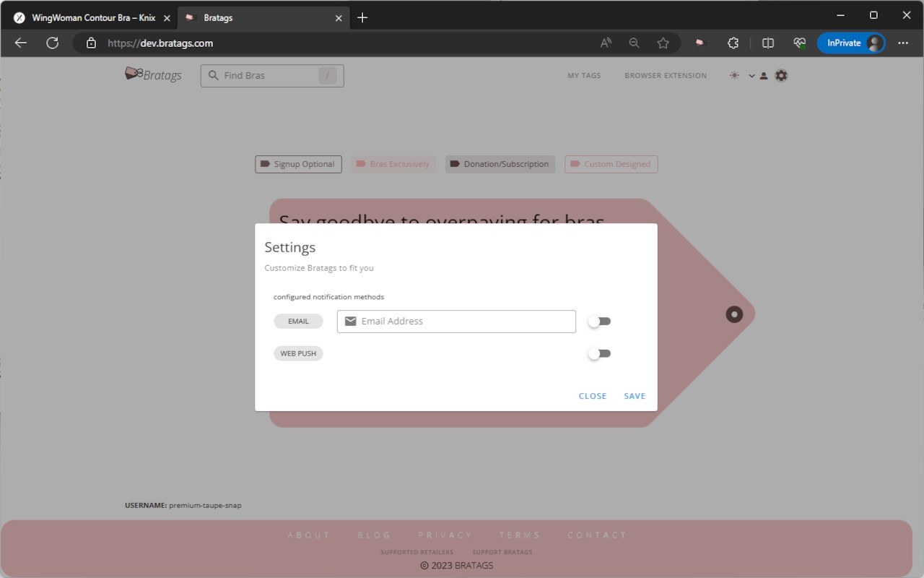Click the WEB PUSH chip label
Image resolution: width=924 pixels, height=578 pixels.
click(298, 354)
